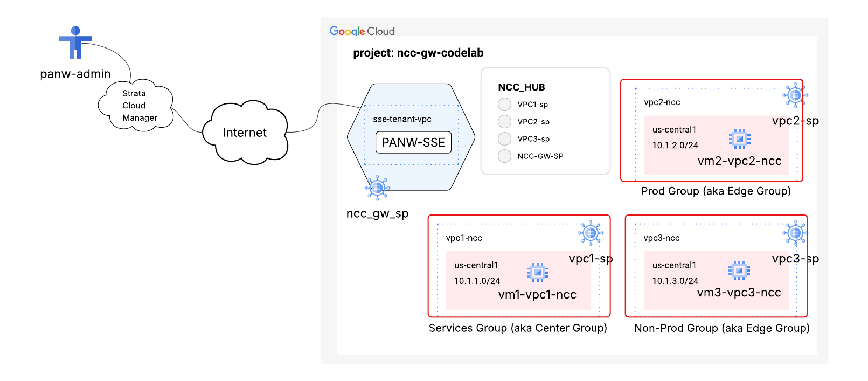Click us-central1 text in vpc2-ncc box

[674, 130]
